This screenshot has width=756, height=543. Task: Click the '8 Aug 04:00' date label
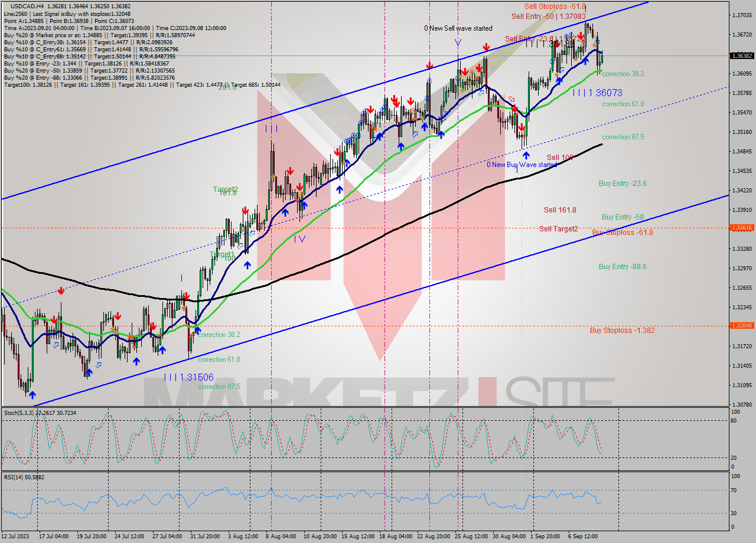281,536
